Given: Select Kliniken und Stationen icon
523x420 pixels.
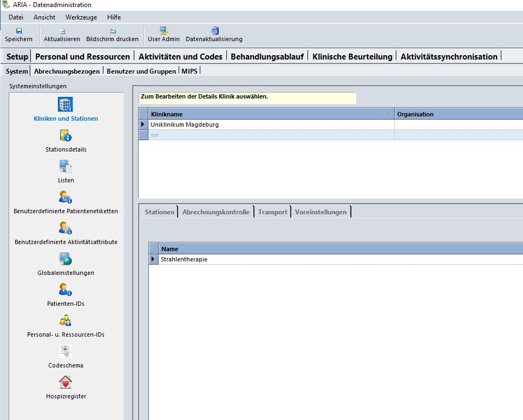Looking at the screenshot, I should click(x=66, y=104).
